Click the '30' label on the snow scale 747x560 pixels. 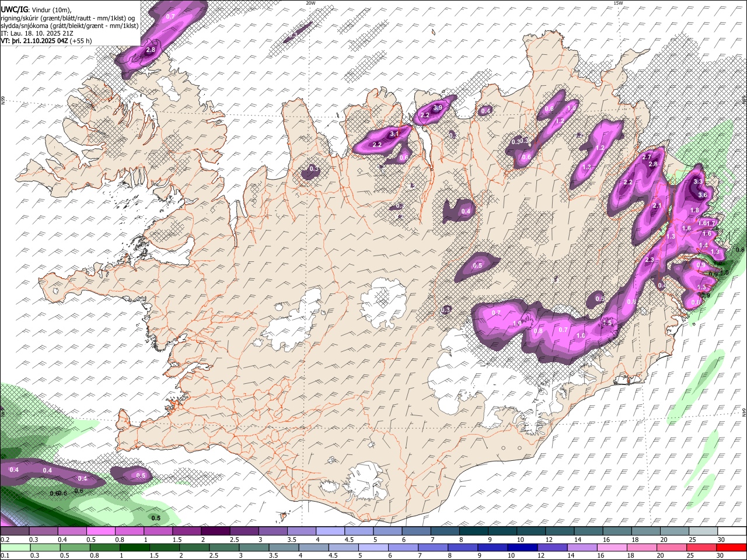(721, 540)
